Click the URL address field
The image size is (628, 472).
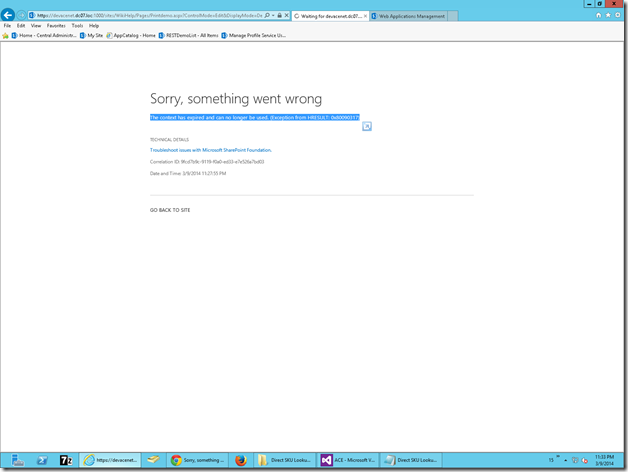click(x=149, y=15)
